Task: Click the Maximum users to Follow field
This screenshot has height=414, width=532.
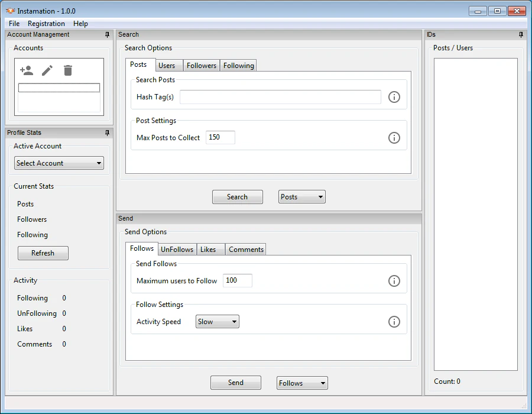Action: [x=238, y=281]
